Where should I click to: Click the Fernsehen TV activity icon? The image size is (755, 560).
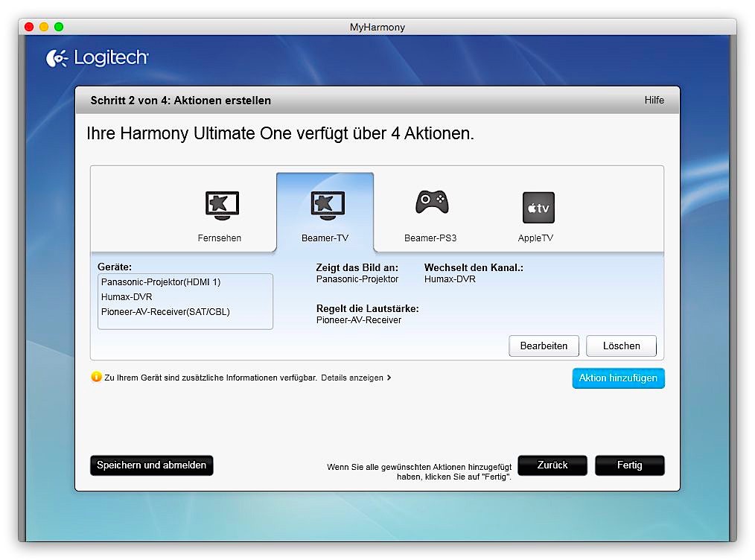tap(222, 204)
